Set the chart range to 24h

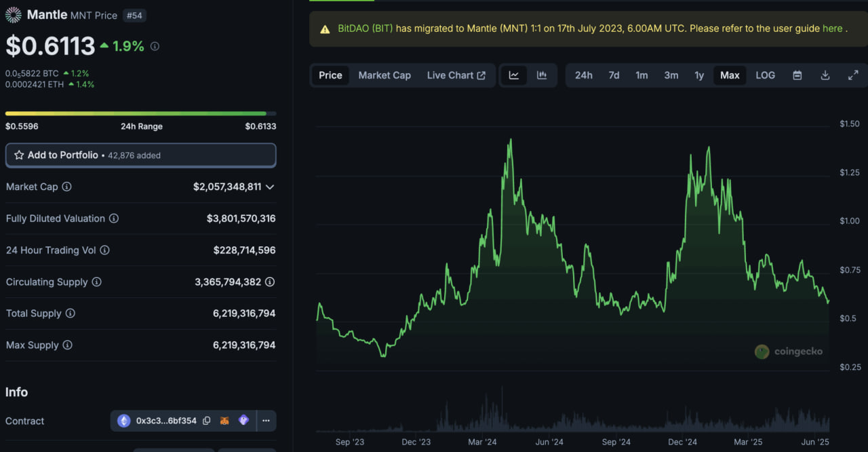click(583, 75)
